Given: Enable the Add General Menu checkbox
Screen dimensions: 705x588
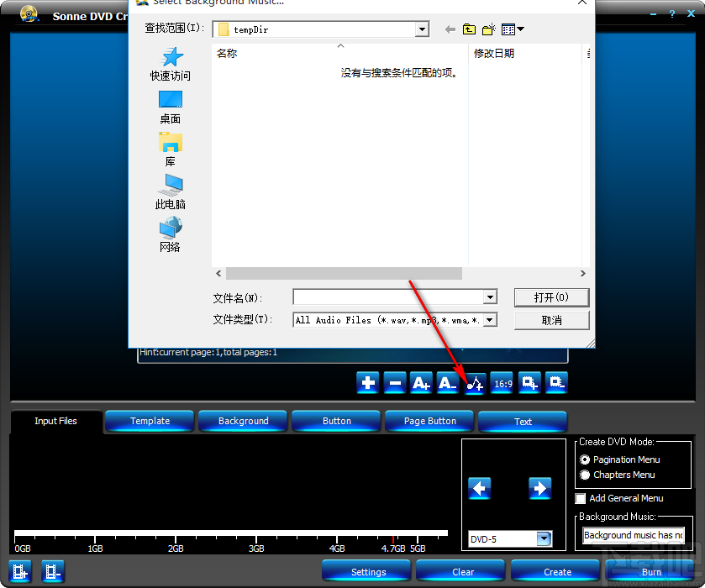Looking at the screenshot, I should coord(580,498).
